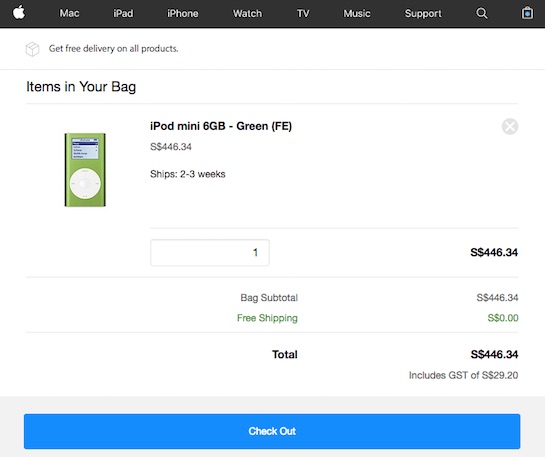
Task: Open the Music section
Action: coord(357,13)
